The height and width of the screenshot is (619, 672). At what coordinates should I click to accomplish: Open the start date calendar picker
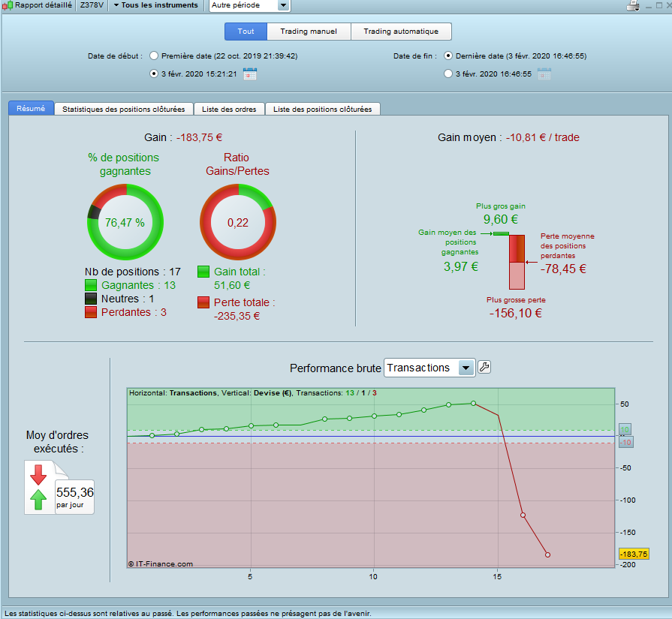pyautogui.click(x=250, y=74)
